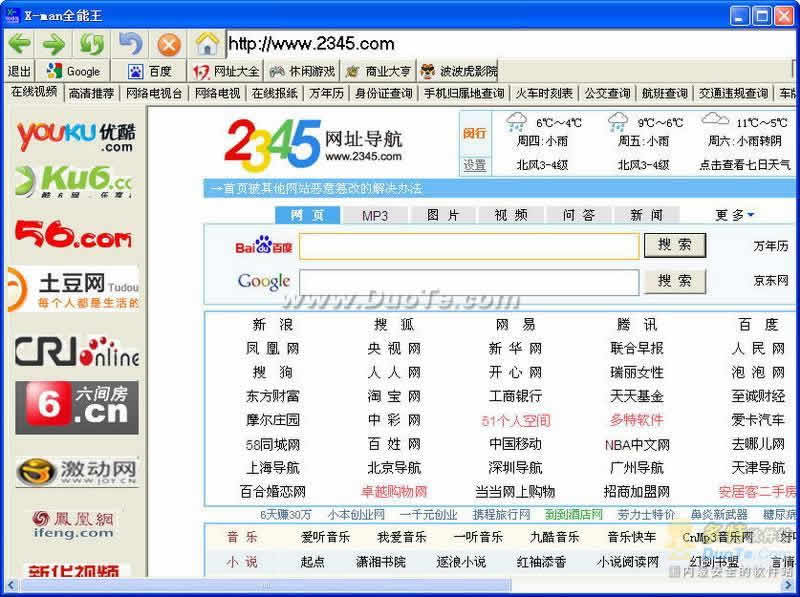800x597 pixels.
Task: Open the 网址大全 bookmark
Action: [x=226, y=71]
